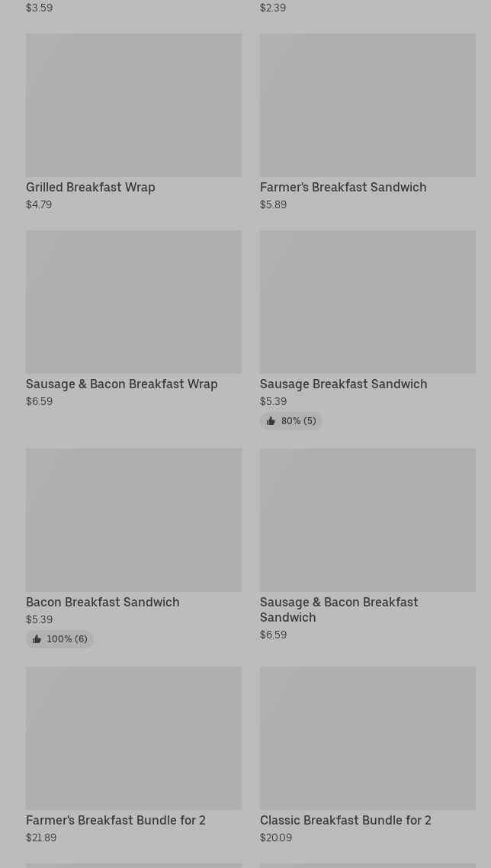Click thumbs-up icon on Bacon Breakfast Sandwich rating

pos(37,639)
